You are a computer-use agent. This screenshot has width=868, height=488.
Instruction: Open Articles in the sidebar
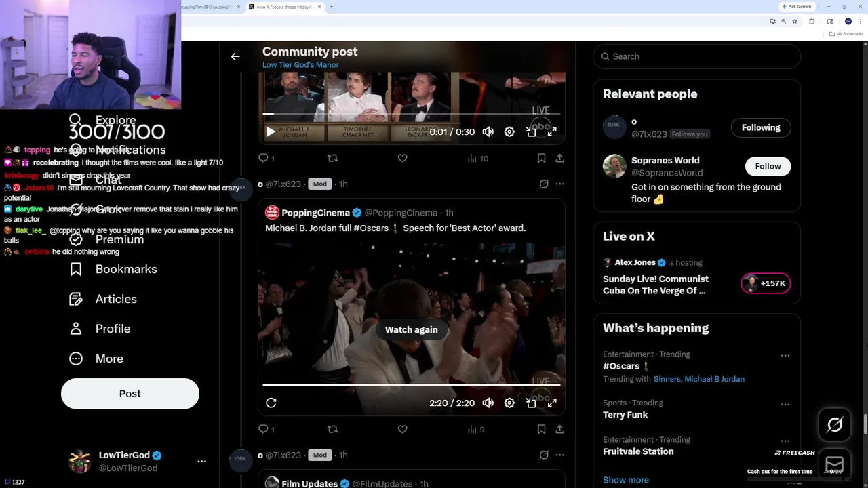tap(103, 299)
